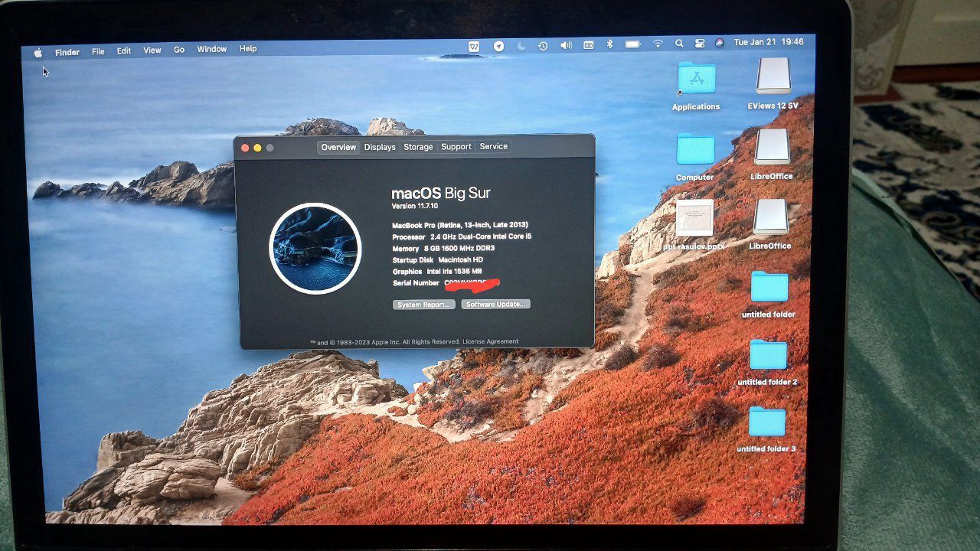Open the Time Machine menu bar icon
The height and width of the screenshot is (551, 980).
(543, 46)
